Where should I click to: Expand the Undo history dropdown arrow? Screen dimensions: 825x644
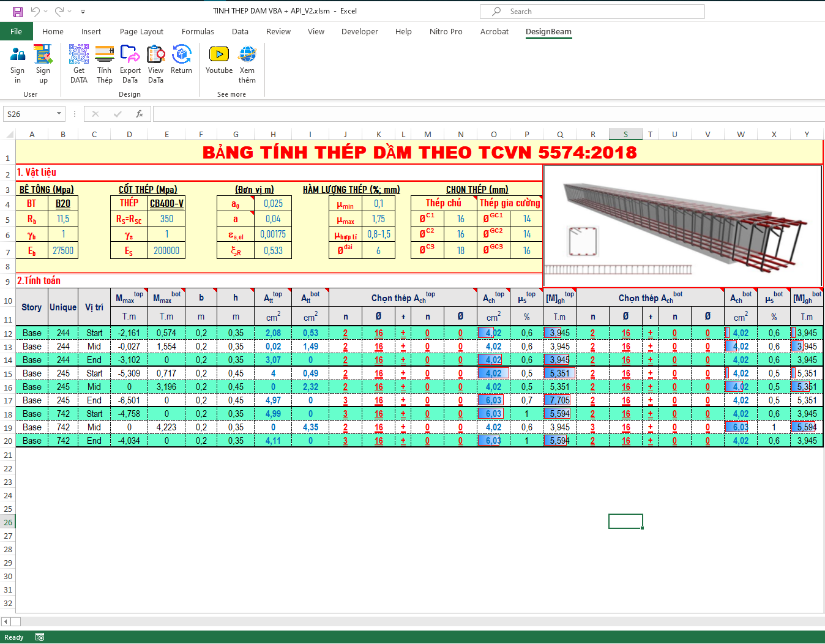pyautogui.click(x=45, y=11)
